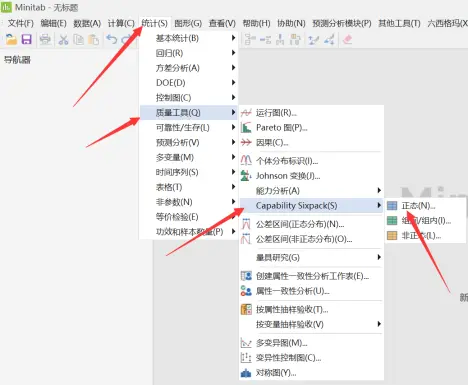Expand 能力分析(A) submenu
Viewport: 468px width, 385px height.
311,191
